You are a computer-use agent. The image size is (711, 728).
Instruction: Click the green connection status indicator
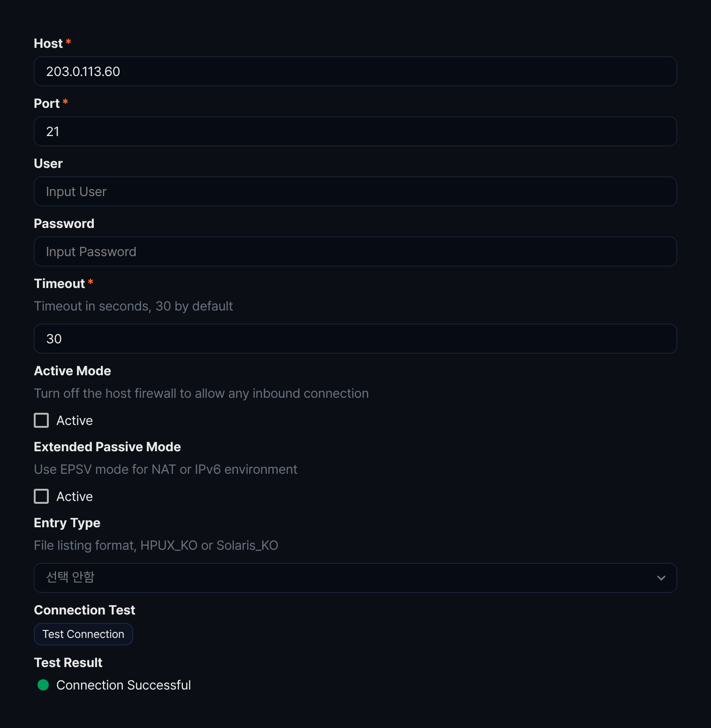[43, 685]
